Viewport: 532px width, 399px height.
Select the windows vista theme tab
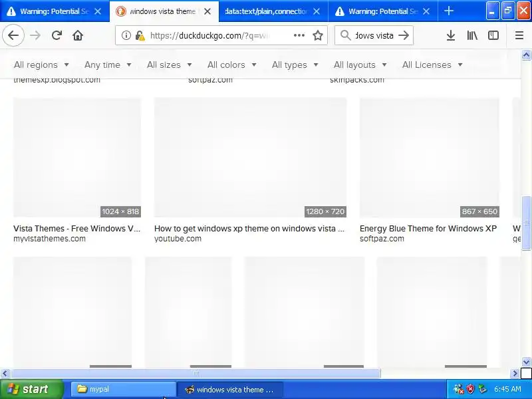coord(164,11)
